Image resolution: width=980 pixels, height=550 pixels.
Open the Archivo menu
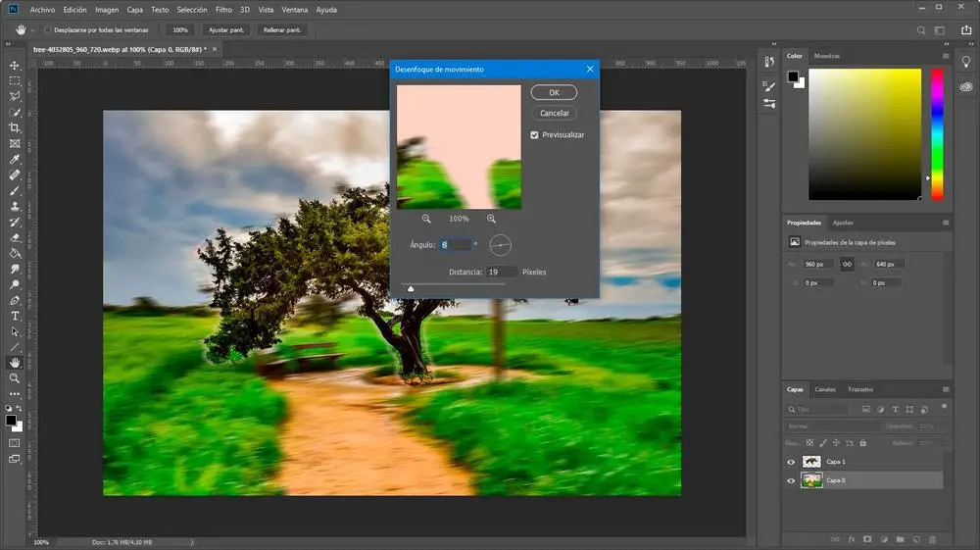(x=42, y=10)
